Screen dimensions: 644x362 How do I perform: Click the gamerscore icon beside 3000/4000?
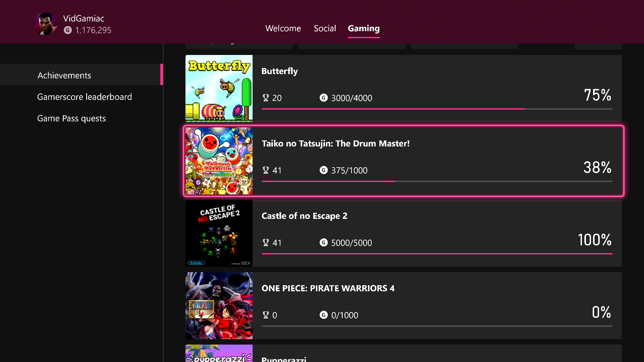[x=323, y=98]
